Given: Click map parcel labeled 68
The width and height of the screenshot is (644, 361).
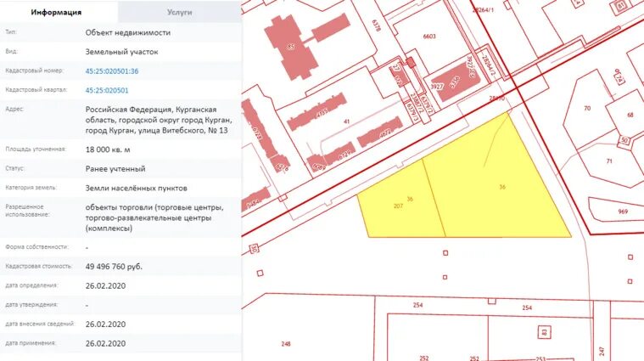Looking at the screenshot, I should point(630,115).
